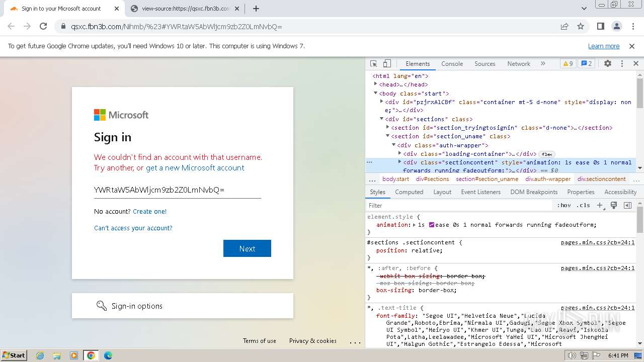The image size is (644, 362).
Task: Reveal more DevTools tabs via double chevron
Action: coord(543,64)
